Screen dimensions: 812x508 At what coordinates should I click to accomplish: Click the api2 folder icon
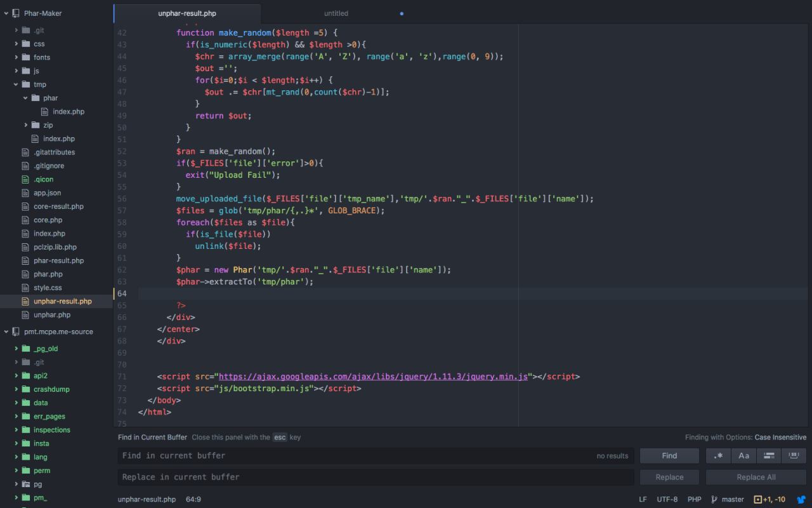click(x=26, y=376)
